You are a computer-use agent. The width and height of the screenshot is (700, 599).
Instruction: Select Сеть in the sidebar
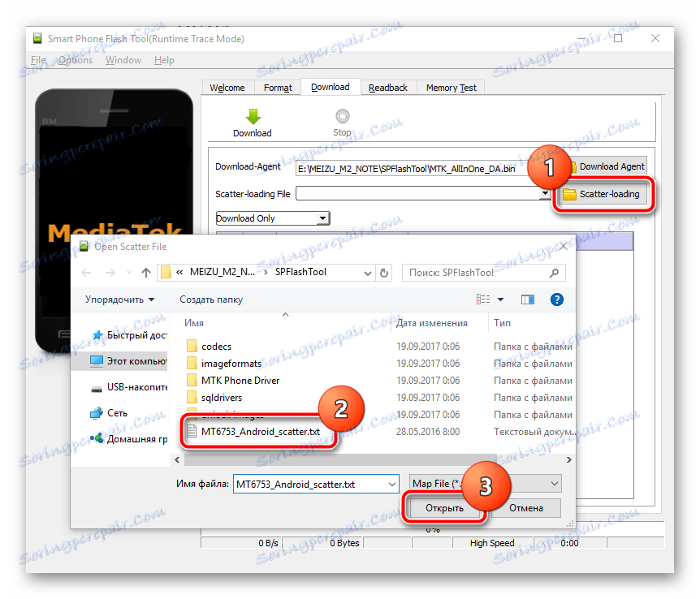point(110,413)
